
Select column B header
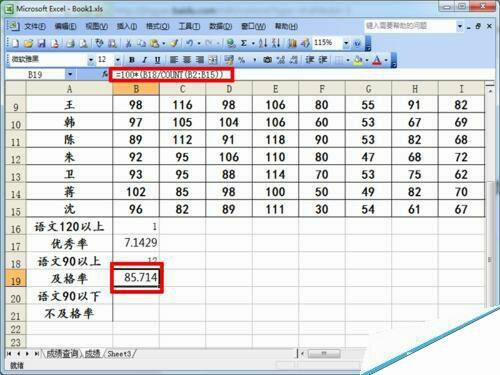pyautogui.click(x=136, y=89)
